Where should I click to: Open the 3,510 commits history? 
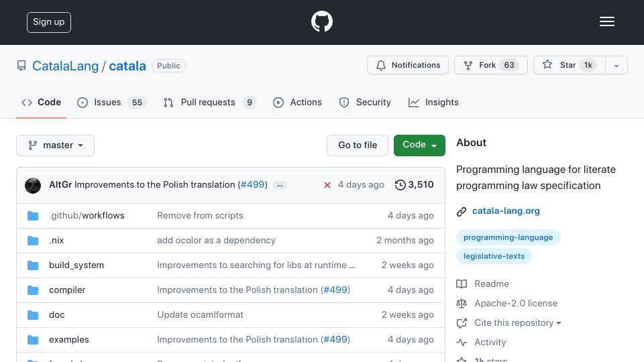tap(414, 185)
